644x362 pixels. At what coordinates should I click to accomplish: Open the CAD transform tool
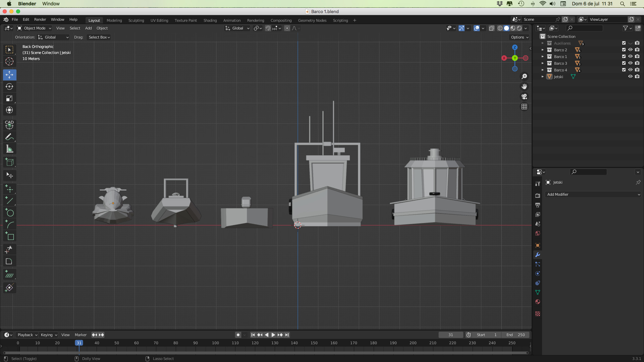pos(9,125)
